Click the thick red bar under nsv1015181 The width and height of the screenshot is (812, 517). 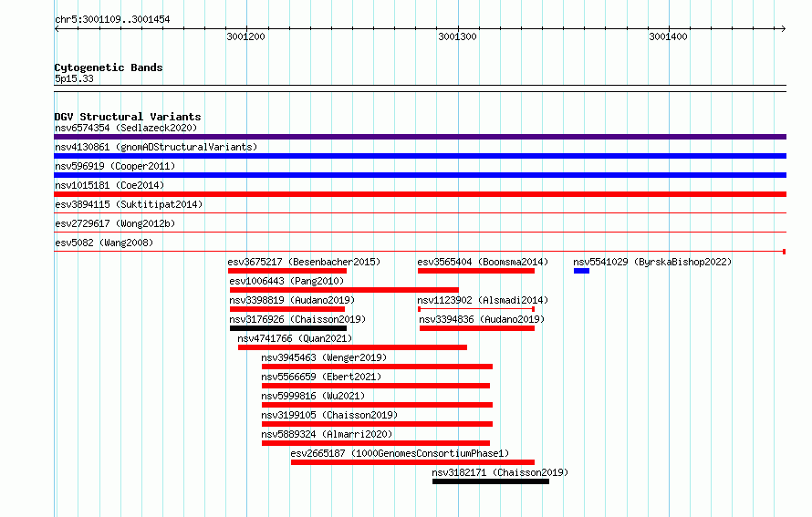(420, 194)
